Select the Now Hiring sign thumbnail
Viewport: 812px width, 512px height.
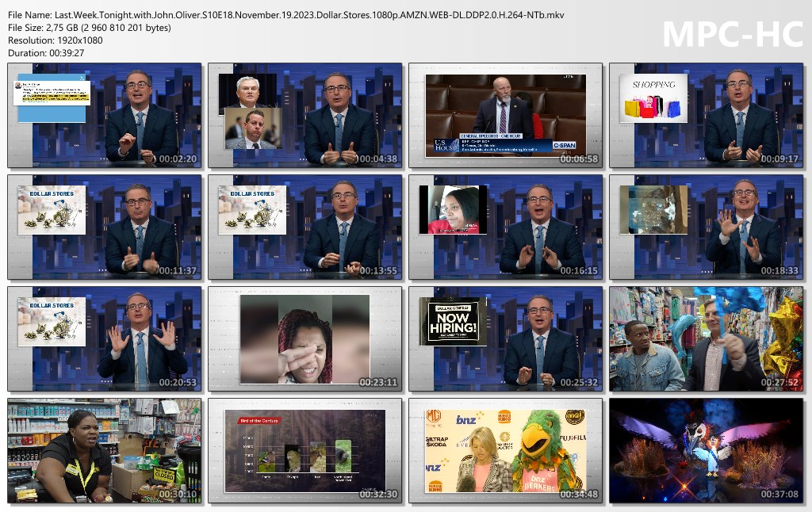tap(505, 338)
